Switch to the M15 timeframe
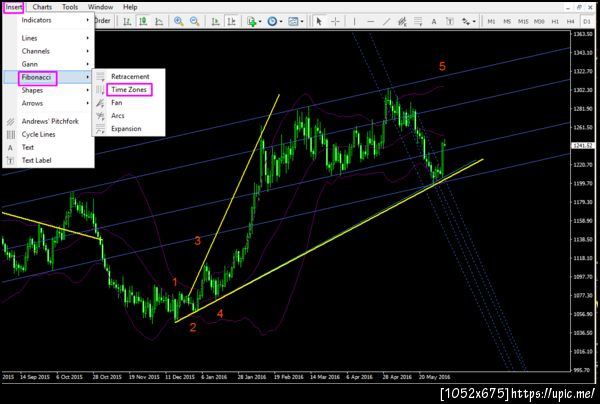The width and height of the screenshot is (600, 404). pos(523,21)
